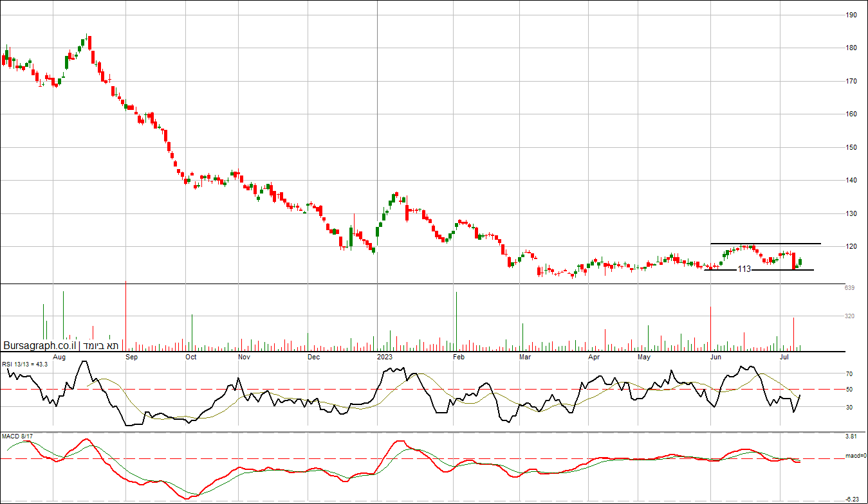Click the 190 price axis label
Screen dimensions: 868x504
tap(851, 15)
